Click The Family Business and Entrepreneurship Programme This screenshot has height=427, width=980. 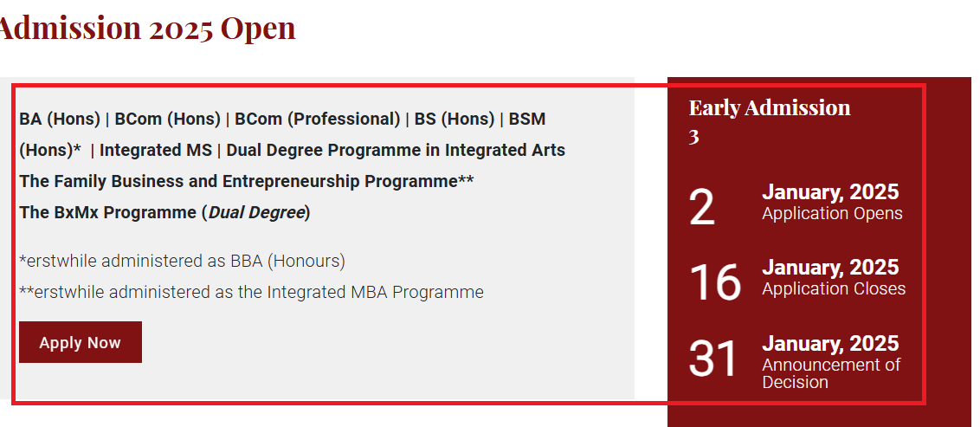[x=246, y=181]
